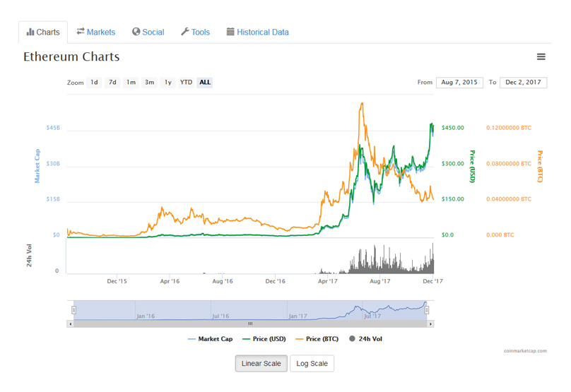Click the Ethereum Charts heading
The width and height of the screenshot is (571, 392).
(x=71, y=57)
